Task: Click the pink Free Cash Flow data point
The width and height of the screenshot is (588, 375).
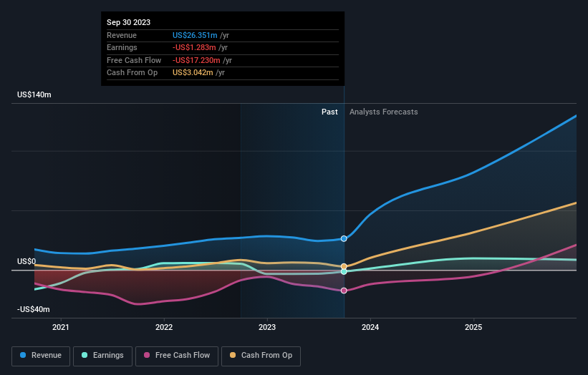Action: tap(344, 291)
